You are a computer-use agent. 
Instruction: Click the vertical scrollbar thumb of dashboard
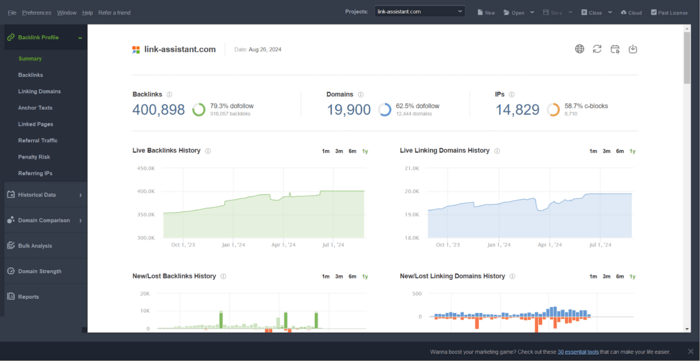tap(687, 57)
